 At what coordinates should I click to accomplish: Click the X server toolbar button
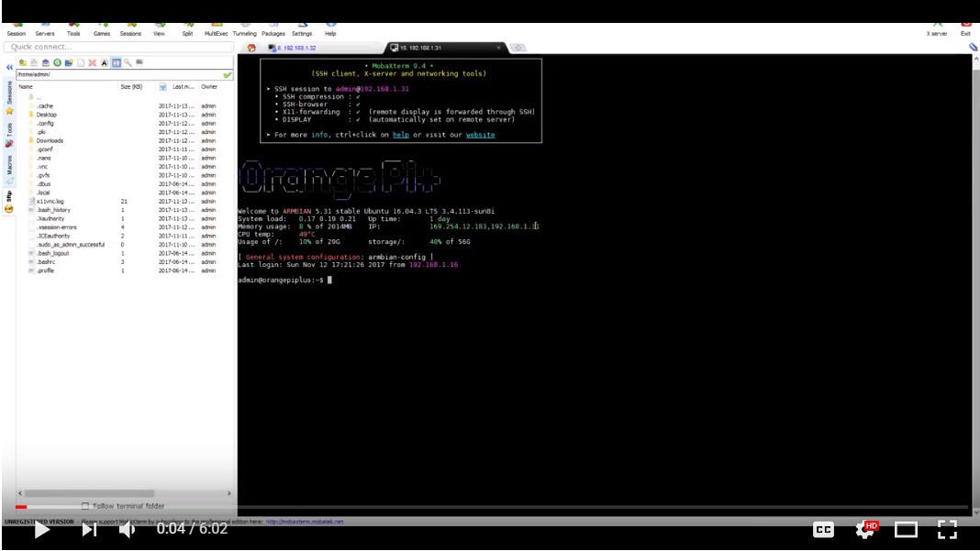(x=936, y=30)
